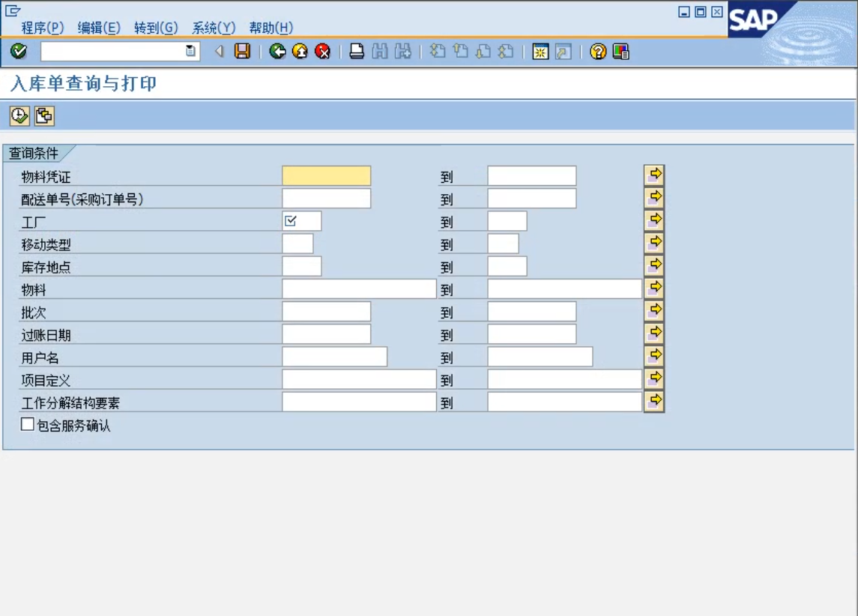Open the command field history dropdown

(x=190, y=51)
